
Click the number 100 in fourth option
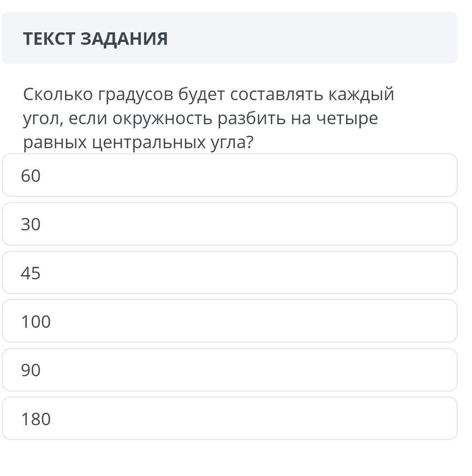click(36, 322)
